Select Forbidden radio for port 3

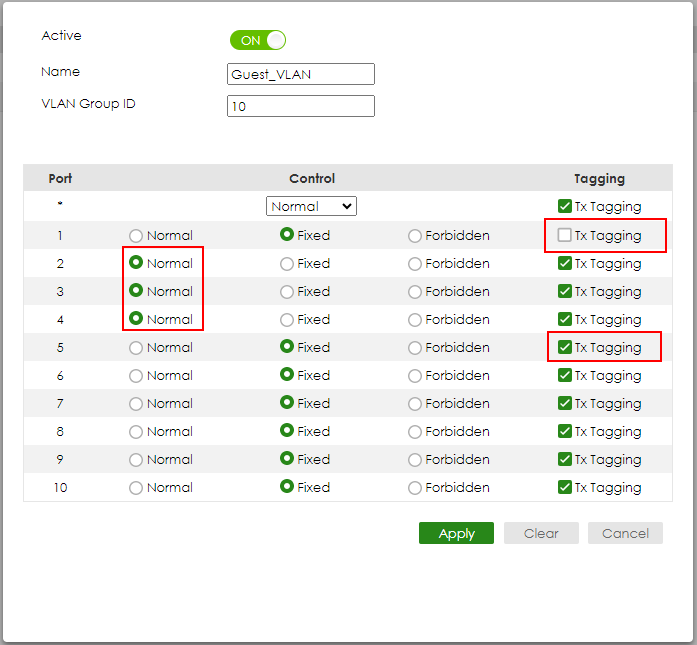[x=415, y=292]
